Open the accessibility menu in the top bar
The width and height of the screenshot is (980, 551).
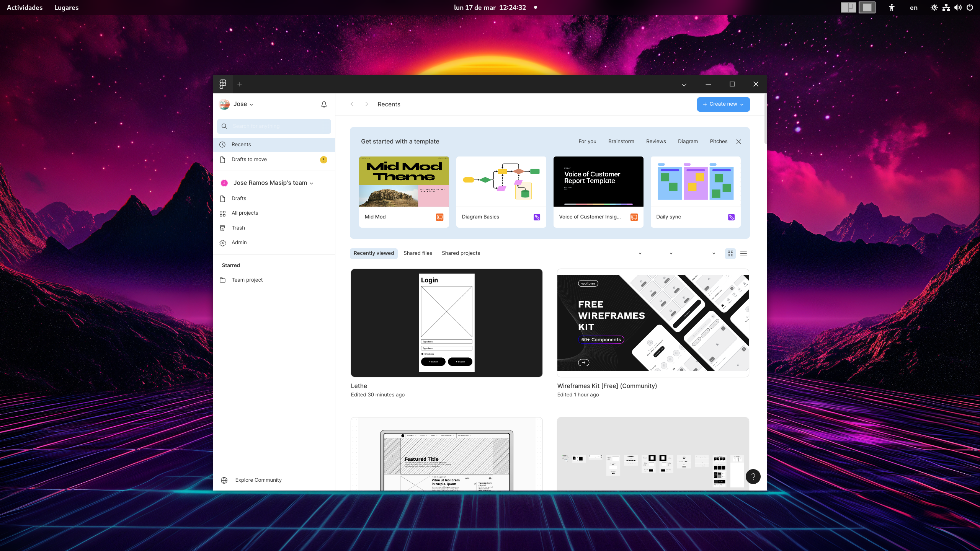tap(892, 8)
